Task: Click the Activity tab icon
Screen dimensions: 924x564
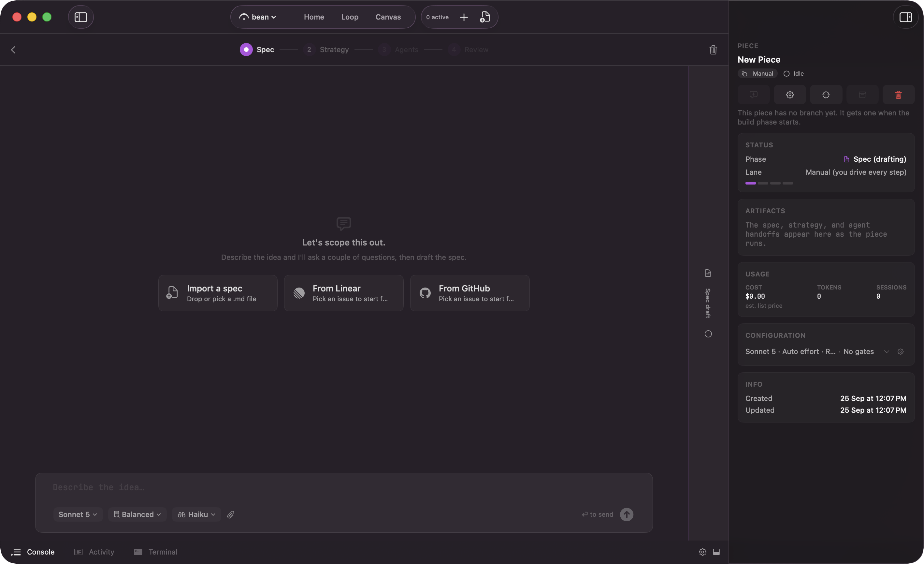Action: [78, 552]
